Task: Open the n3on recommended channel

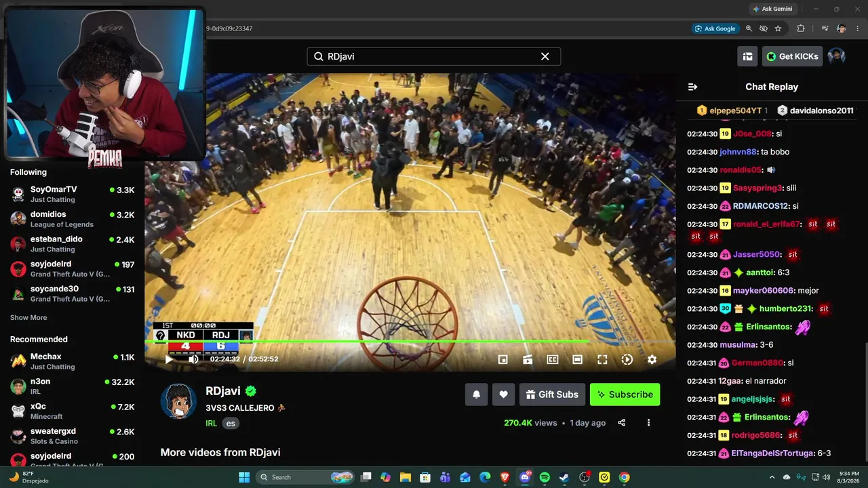Action: [72, 386]
